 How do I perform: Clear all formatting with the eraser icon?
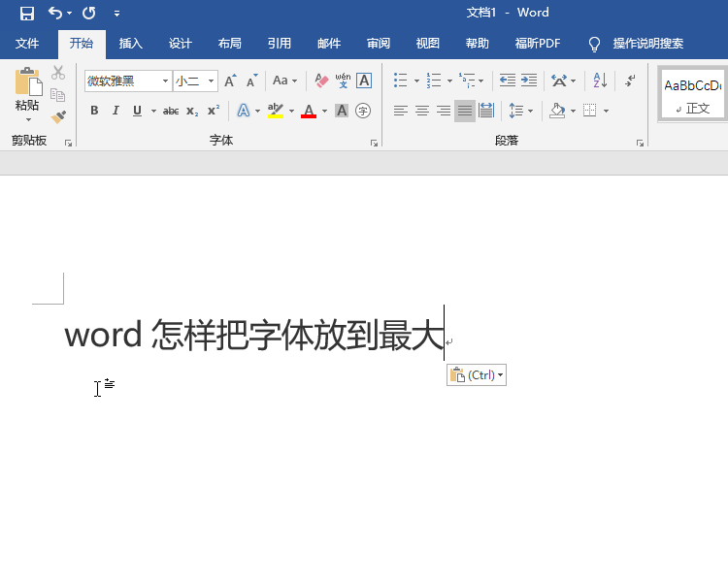pyautogui.click(x=321, y=81)
